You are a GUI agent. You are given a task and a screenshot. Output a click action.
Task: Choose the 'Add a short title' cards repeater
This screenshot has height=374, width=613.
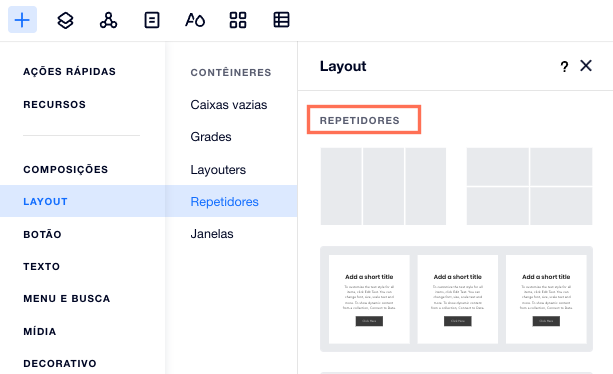point(456,299)
